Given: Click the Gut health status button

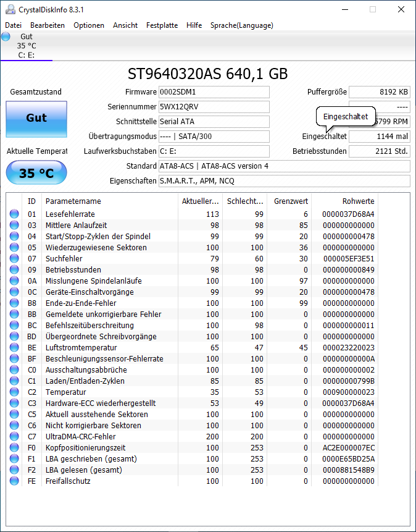Looking at the screenshot, I should (x=36, y=119).
